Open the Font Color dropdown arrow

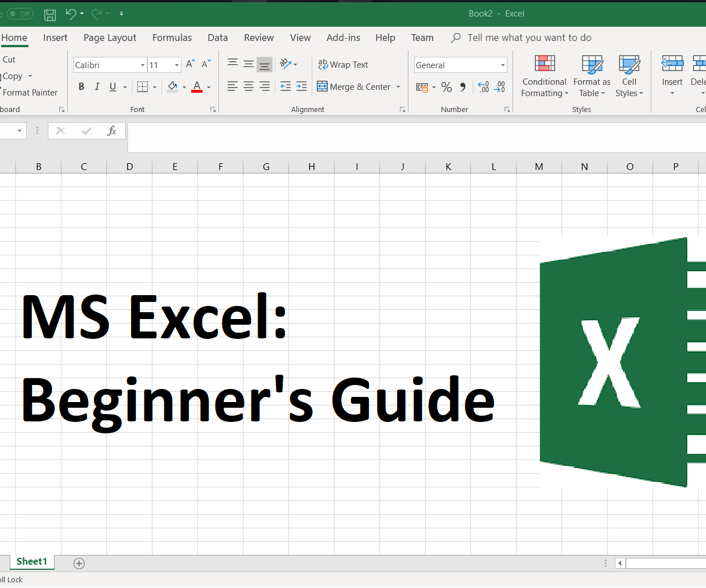tap(209, 87)
